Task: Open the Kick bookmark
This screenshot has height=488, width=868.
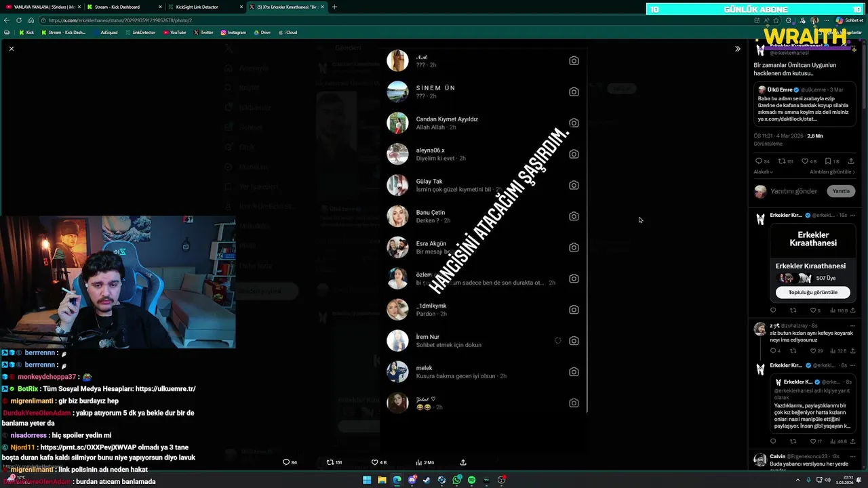Action: point(26,33)
